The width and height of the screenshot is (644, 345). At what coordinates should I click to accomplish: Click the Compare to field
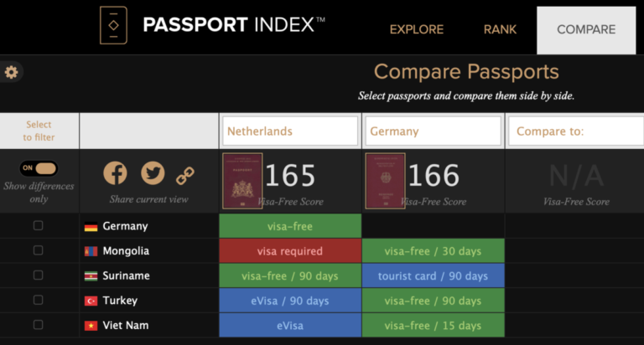[x=575, y=131]
